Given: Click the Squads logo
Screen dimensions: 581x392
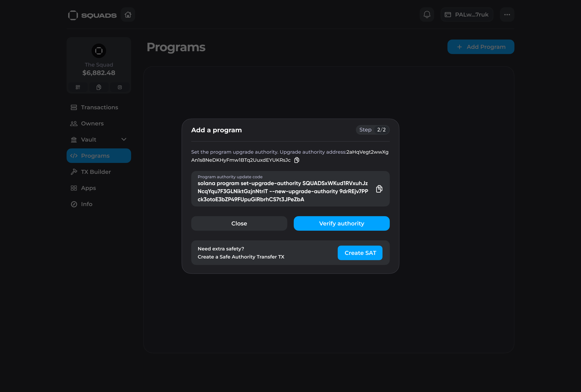Looking at the screenshot, I should (x=92, y=15).
